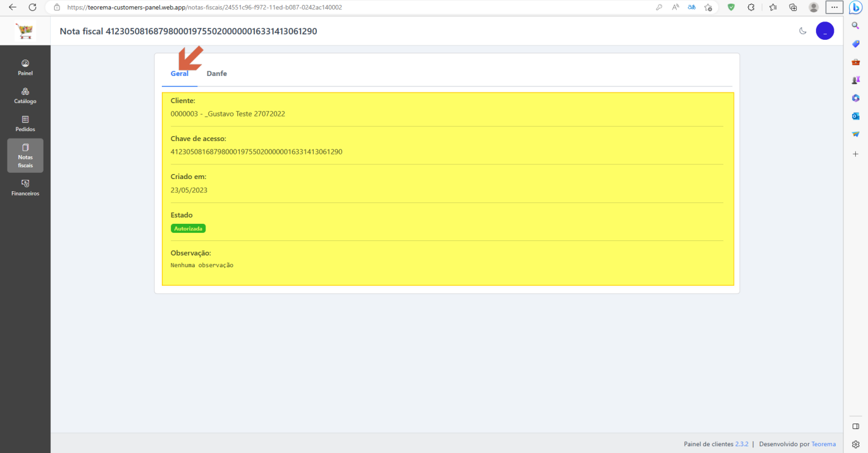868x453 pixels.
Task: Click the site lock icon
Action: [x=56, y=7]
